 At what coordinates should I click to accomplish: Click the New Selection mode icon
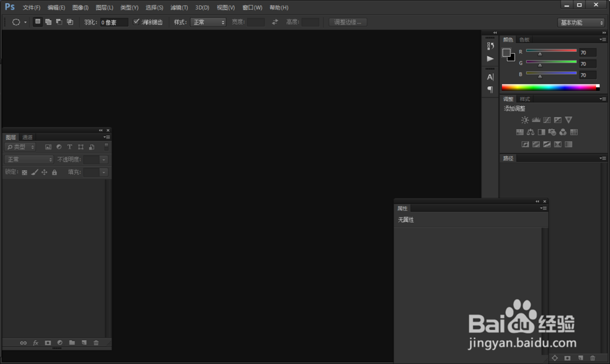coord(38,22)
